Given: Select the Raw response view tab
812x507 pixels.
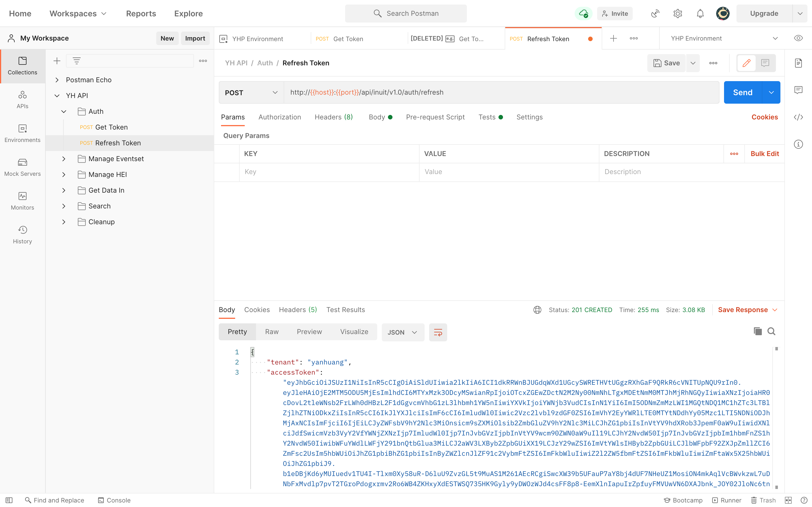Looking at the screenshot, I should coord(271,332).
